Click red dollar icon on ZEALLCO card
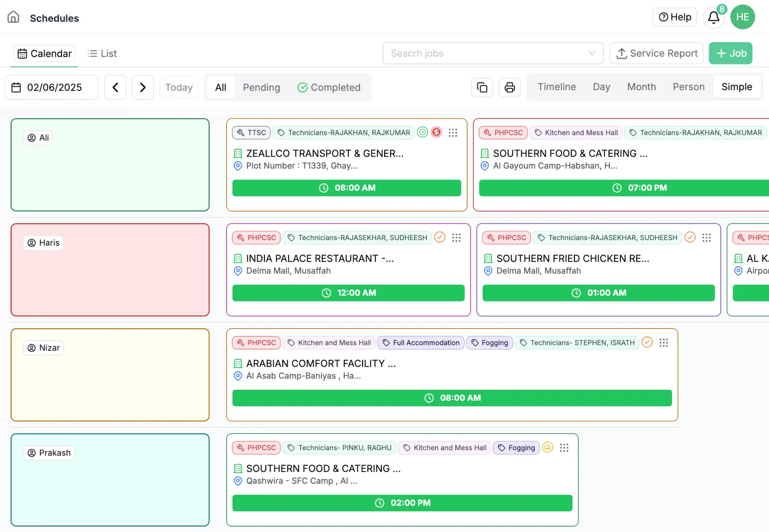Screen dimensions: 769x532 (x=436, y=132)
